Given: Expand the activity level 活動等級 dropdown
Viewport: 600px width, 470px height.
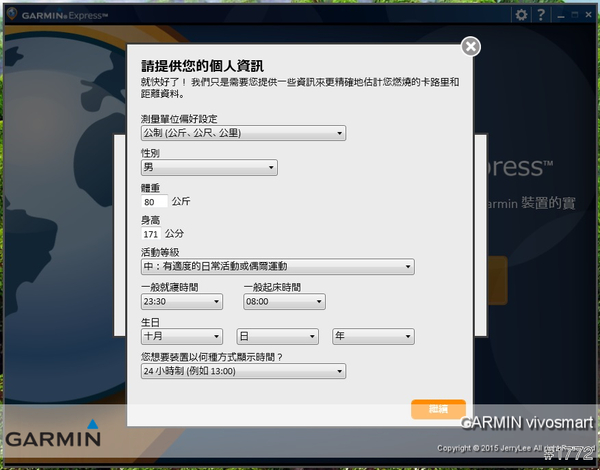Looking at the screenshot, I should (x=278, y=266).
